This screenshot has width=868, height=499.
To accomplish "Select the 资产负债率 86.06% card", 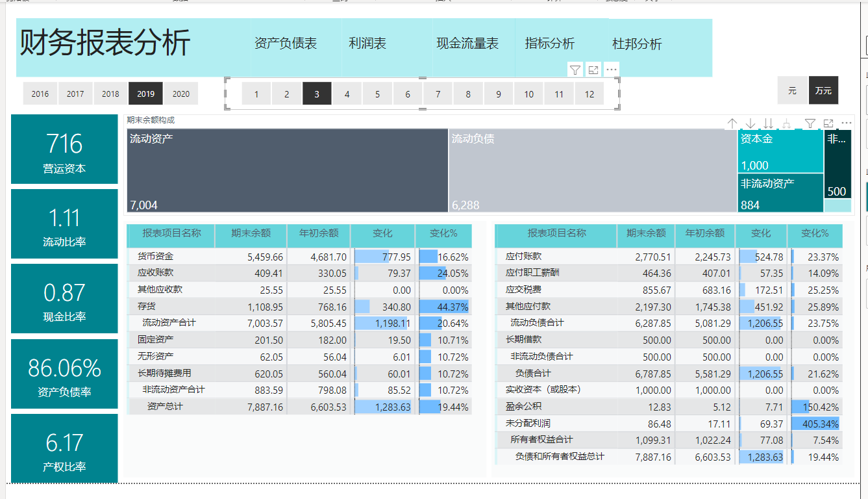I will (x=64, y=374).
